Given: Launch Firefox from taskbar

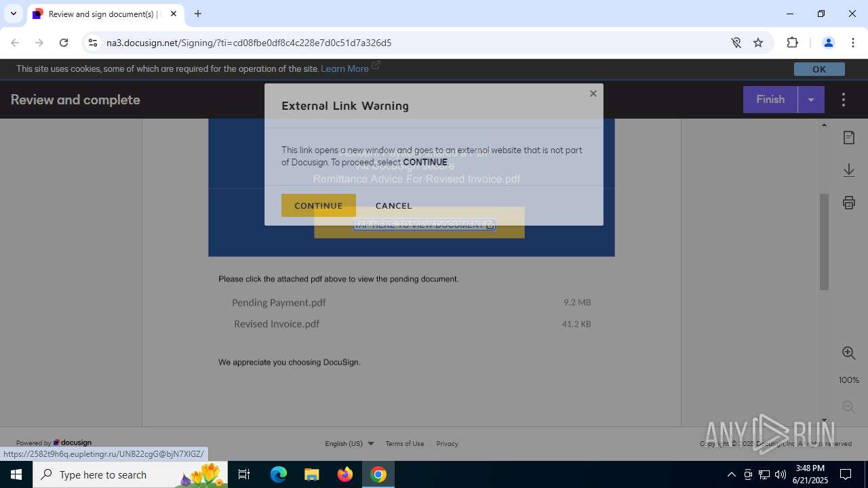Looking at the screenshot, I should (345, 474).
